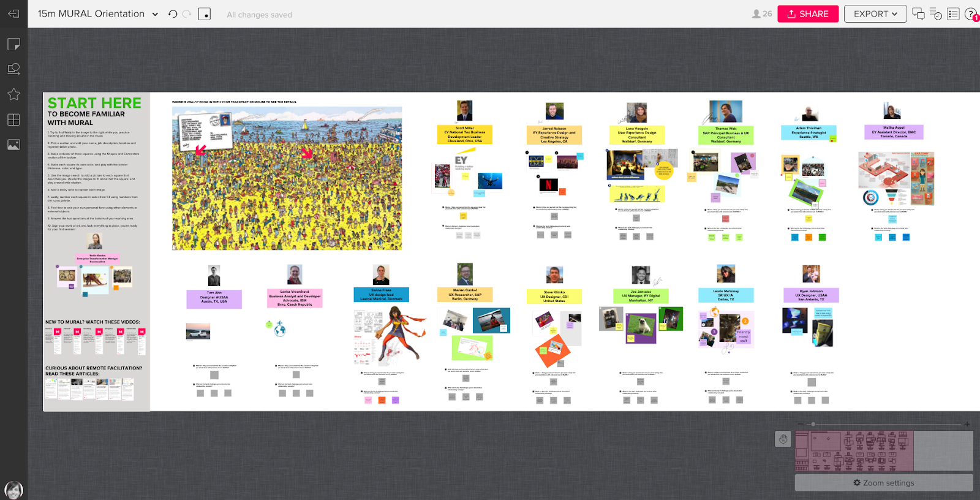Select the Steve Klimko yellow name card
Screen dimensions: 980x500
(x=554, y=297)
